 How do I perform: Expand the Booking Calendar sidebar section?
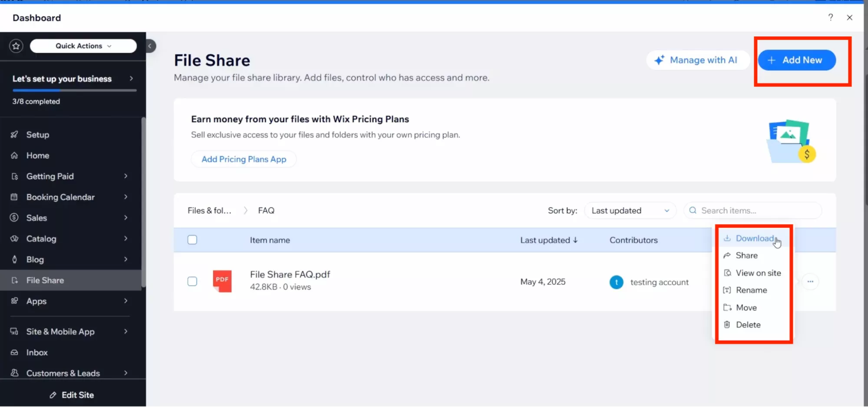(x=125, y=197)
